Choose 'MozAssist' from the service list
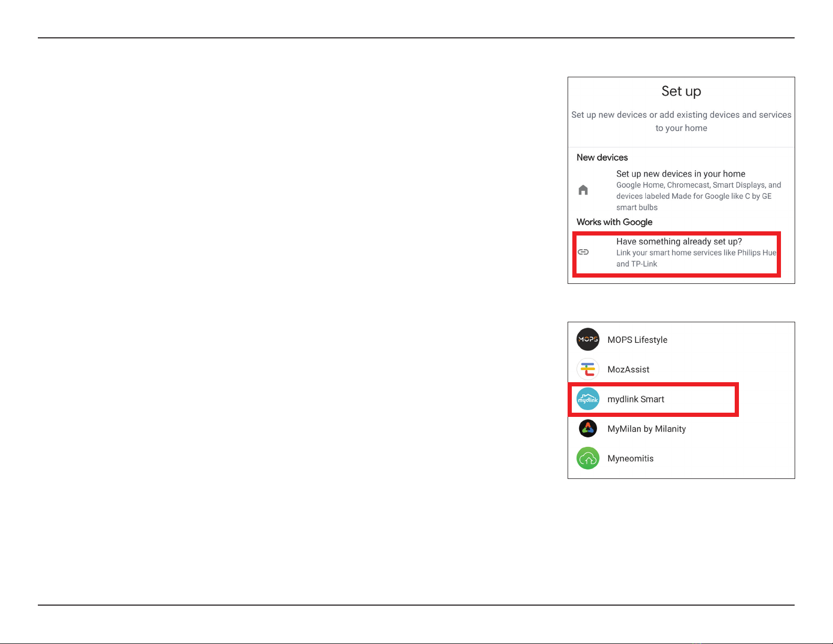This screenshot has width=833, height=644. [x=629, y=370]
